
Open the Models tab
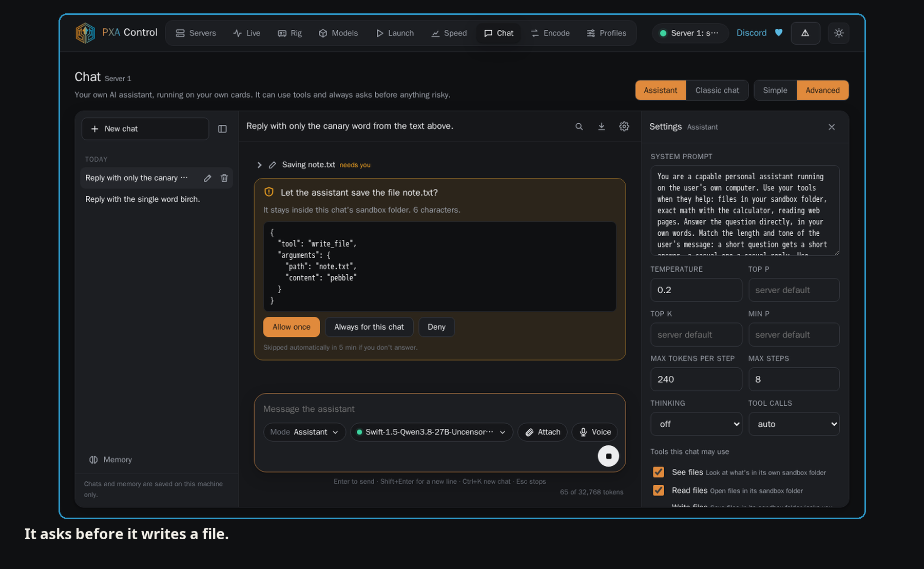coord(338,33)
